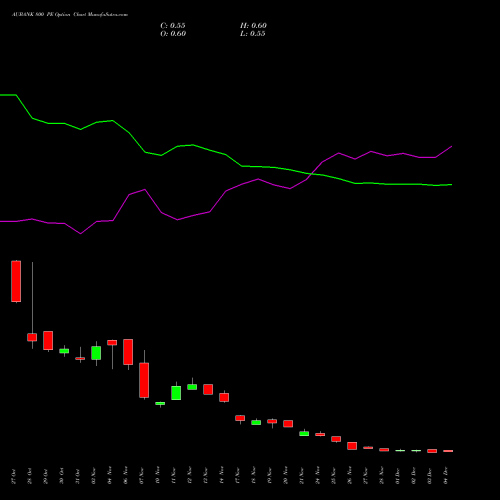Click the green indicator line at its right end
The image size is (500, 500).
click(451, 185)
